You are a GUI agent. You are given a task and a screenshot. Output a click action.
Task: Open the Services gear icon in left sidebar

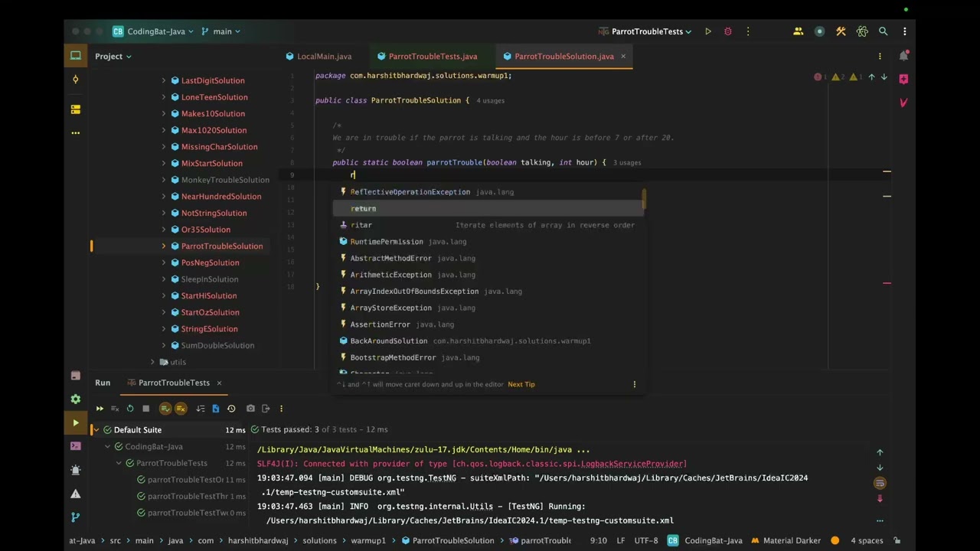76,399
